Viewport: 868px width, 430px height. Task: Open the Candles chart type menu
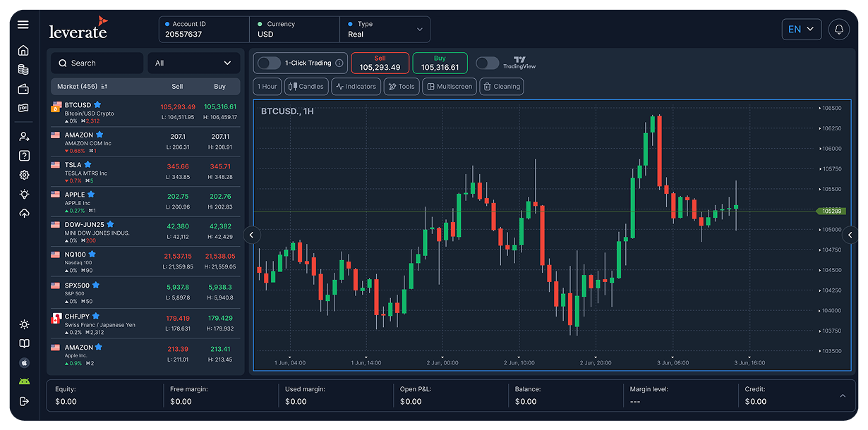[x=306, y=87]
